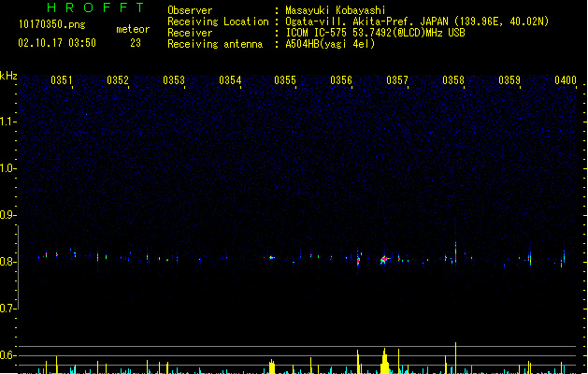Click the 0355 time marker
This screenshot has height=374, width=588.
click(x=285, y=80)
